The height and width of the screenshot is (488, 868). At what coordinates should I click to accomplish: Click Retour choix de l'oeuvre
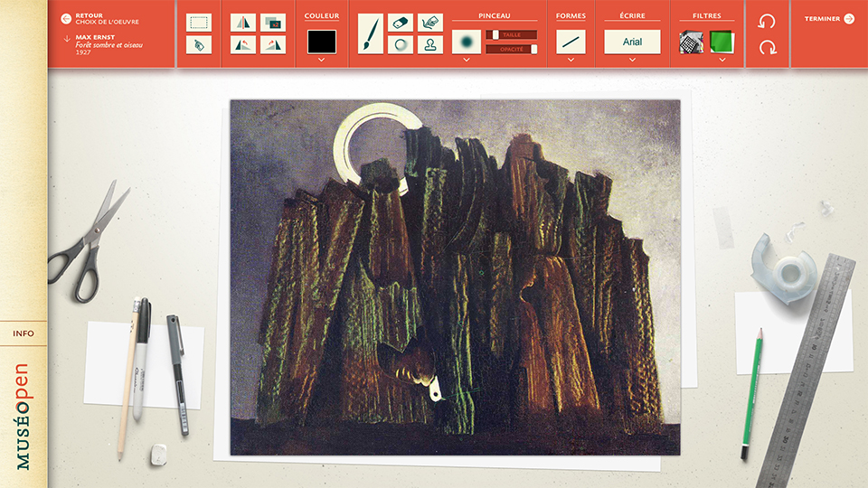(108, 19)
